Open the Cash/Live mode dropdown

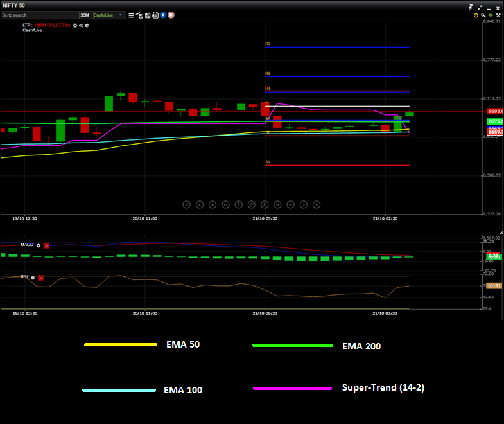[x=109, y=15]
